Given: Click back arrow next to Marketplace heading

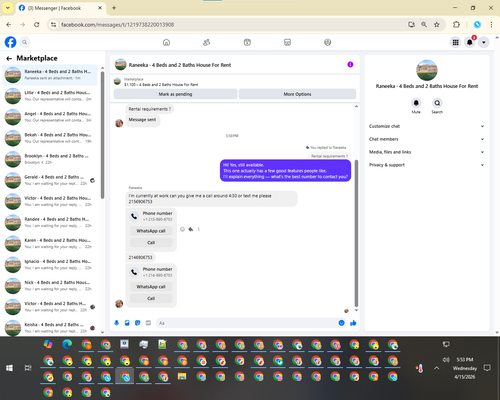Looking at the screenshot, I should pyautogui.click(x=9, y=58).
